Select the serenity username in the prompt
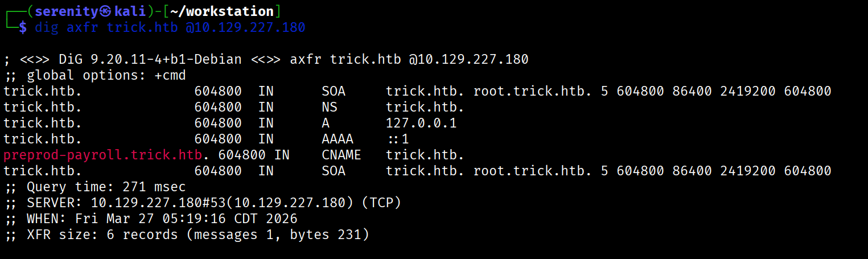This screenshot has width=868, height=259. coord(64,11)
